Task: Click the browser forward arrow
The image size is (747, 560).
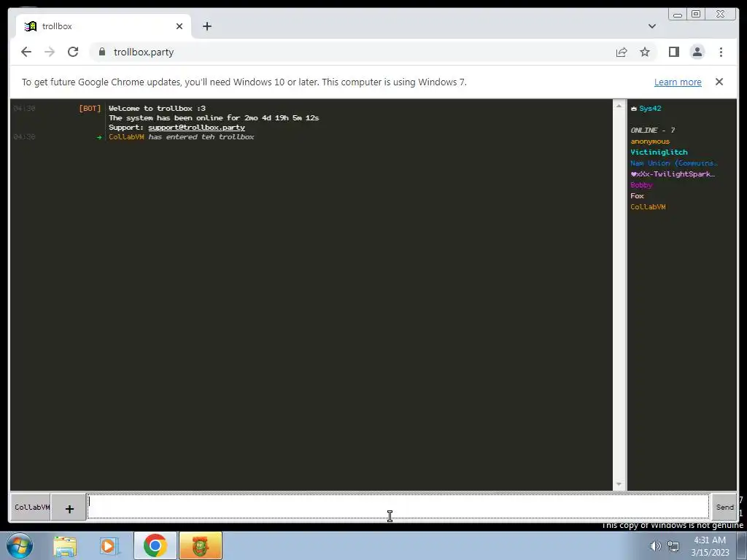Action: pyautogui.click(x=50, y=52)
